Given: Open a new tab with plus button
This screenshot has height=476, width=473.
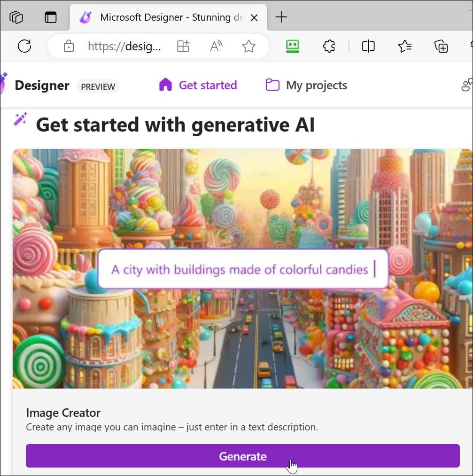Looking at the screenshot, I should (281, 17).
